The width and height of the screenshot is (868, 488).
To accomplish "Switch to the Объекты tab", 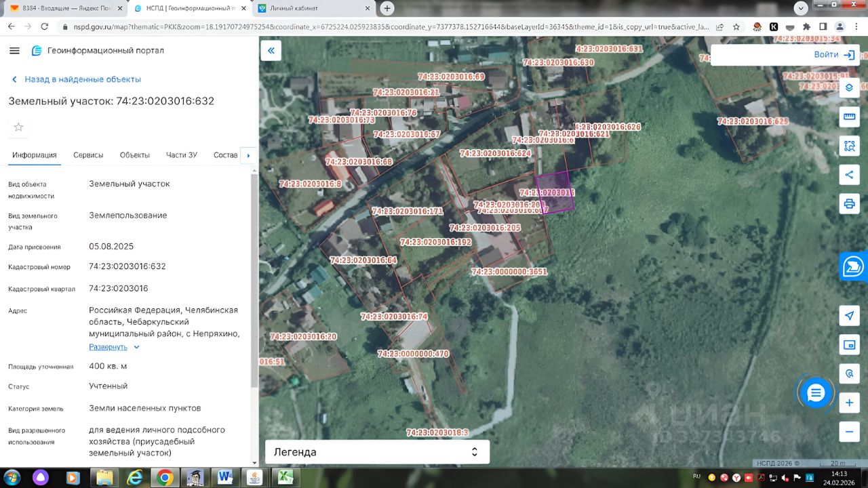I will pyautogui.click(x=135, y=155).
